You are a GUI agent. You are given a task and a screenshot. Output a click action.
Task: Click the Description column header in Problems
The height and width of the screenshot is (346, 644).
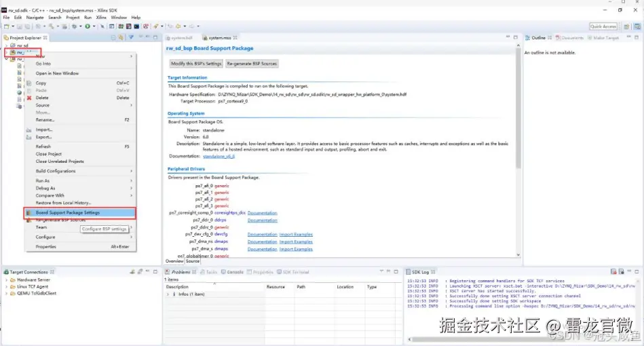tap(215, 287)
